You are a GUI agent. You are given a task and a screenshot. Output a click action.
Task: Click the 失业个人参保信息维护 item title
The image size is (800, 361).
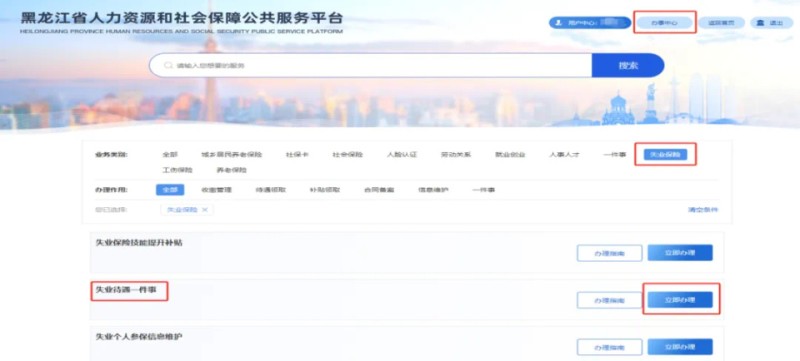[x=139, y=337]
